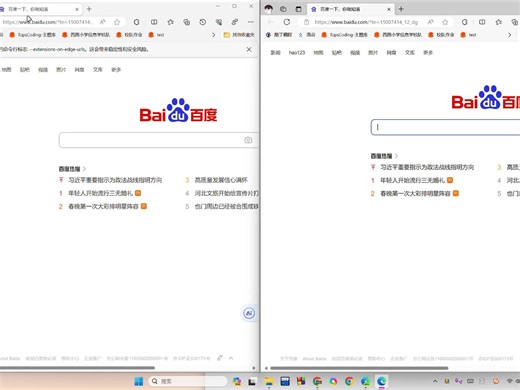Open Workspaces icon in right window title bar

(x=283, y=9)
